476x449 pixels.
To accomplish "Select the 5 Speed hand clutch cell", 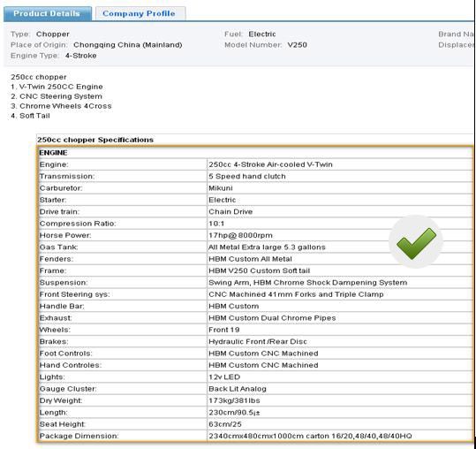I will pos(339,176).
